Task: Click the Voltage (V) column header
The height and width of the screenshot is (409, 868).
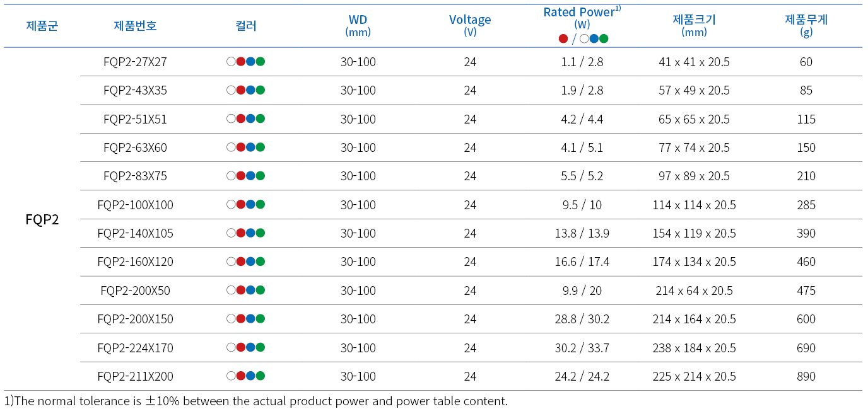Action: [x=470, y=25]
